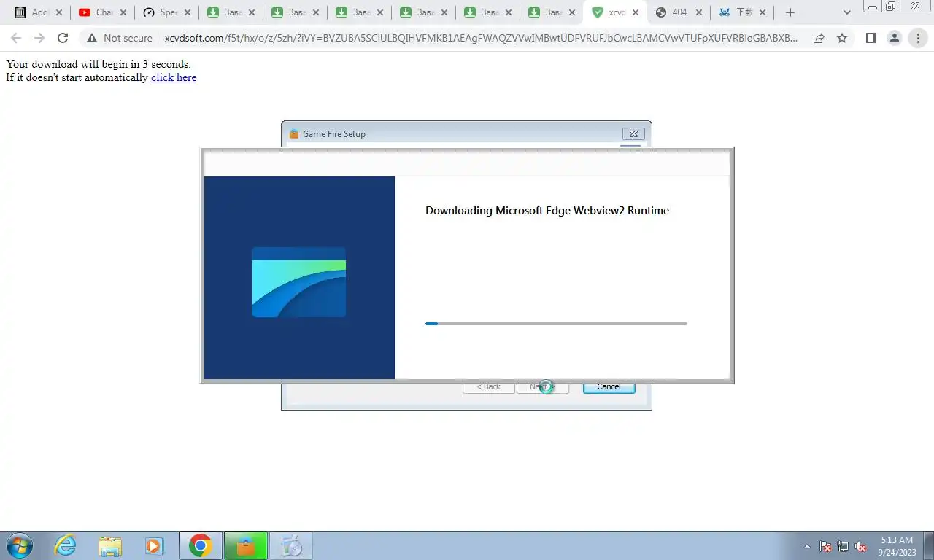Expand the tab search dropdown
Image resolution: width=934 pixels, height=560 pixels.
pyautogui.click(x=847, y=12)
